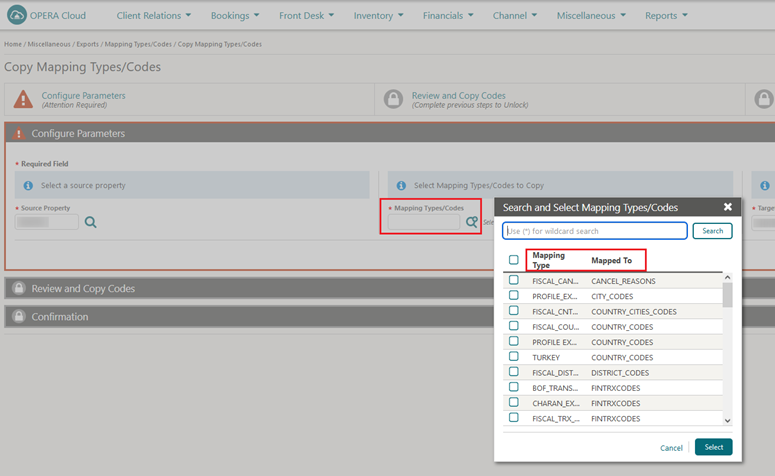
Task: Open the Miscellaneous menu
Action: point(591,15)
